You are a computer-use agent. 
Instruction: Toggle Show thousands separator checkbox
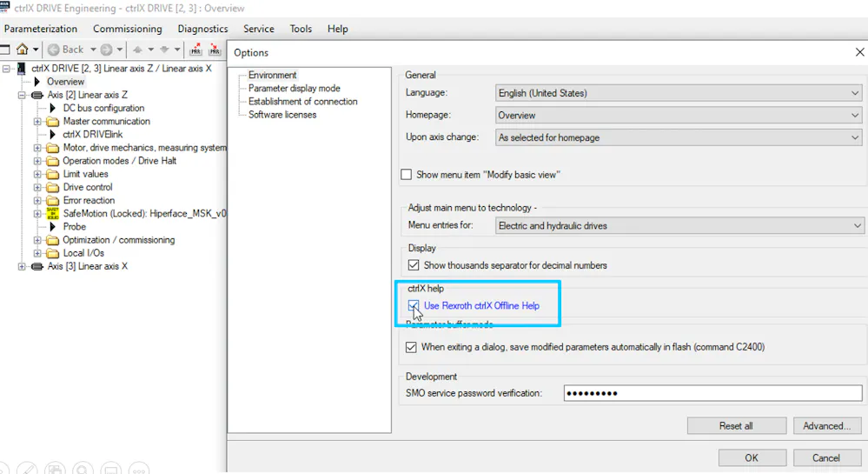414,265
